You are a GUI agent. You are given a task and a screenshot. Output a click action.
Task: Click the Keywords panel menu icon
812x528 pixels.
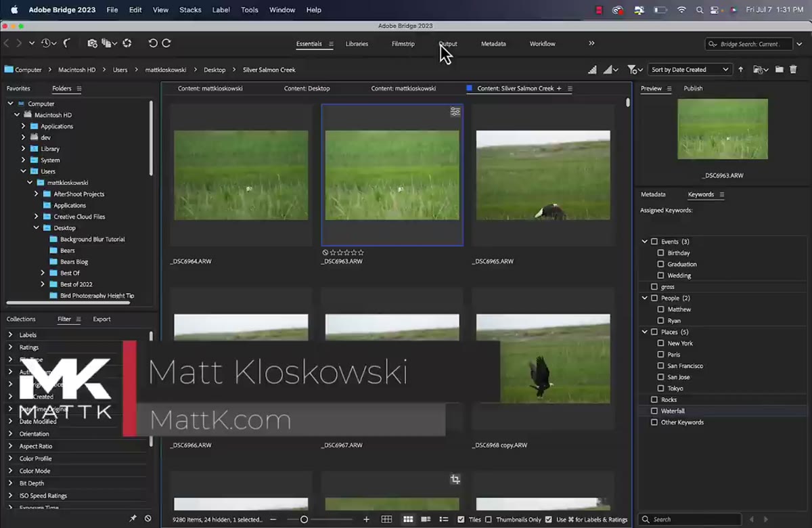722,194
